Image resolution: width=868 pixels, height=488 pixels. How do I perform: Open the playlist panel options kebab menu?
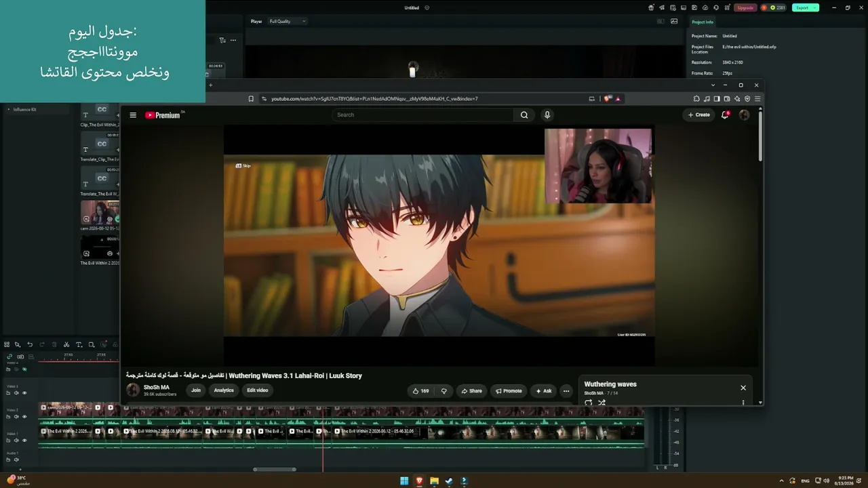743,403
